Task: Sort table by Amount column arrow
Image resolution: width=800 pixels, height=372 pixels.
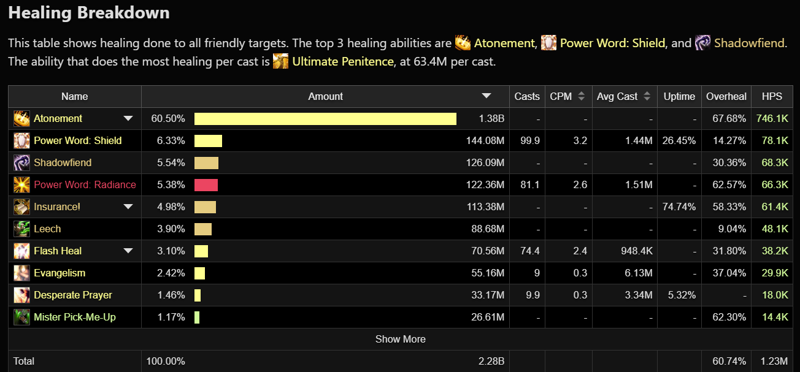Action: [486, 96]
